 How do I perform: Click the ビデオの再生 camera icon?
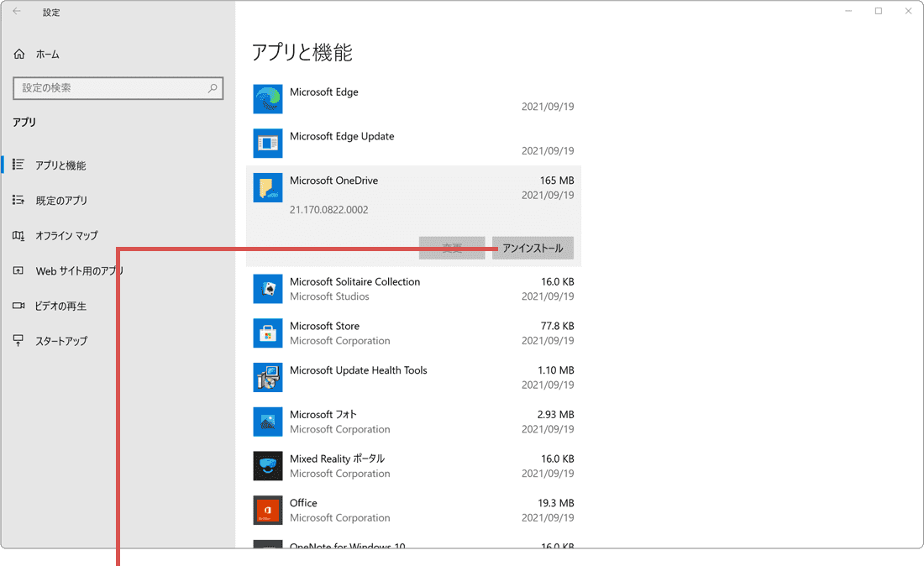18,306
